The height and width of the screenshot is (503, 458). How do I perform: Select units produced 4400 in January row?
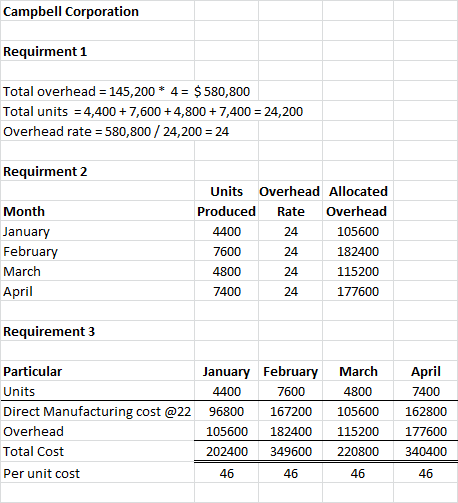click(227, 232)
